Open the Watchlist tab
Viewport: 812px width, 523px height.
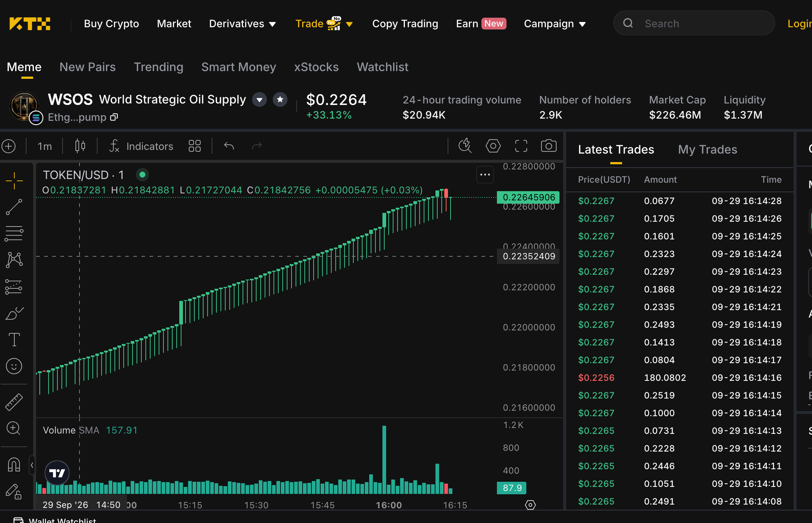coord(382,67)
